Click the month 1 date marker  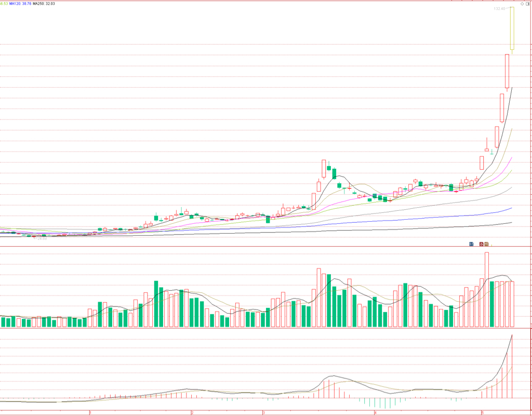pos(90,412)
